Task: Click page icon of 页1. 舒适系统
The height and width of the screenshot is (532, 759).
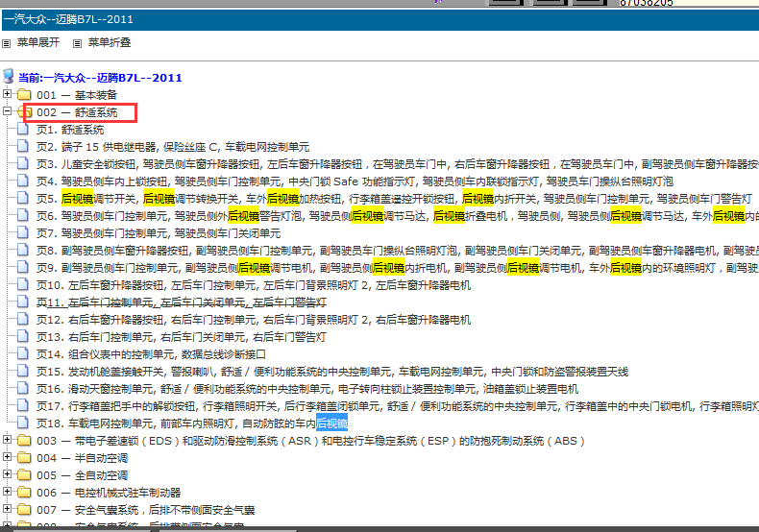Action: tap(23, 129)
